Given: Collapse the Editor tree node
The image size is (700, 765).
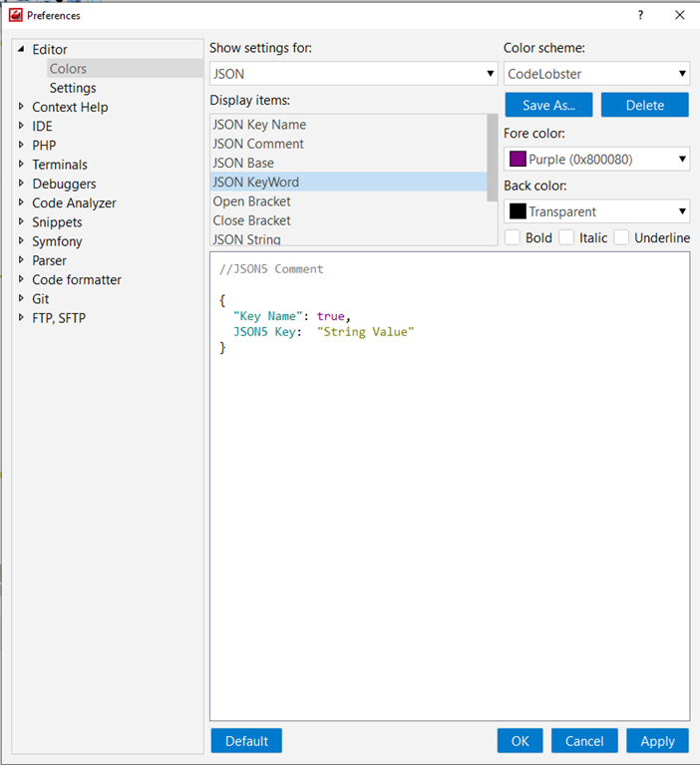Looking at the screenshot, I should pos(21,49).
